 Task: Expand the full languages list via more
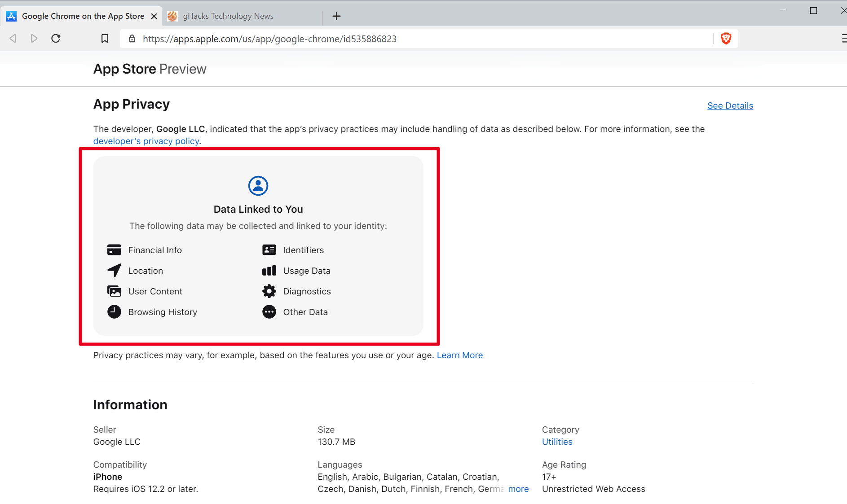coord(518,489)
